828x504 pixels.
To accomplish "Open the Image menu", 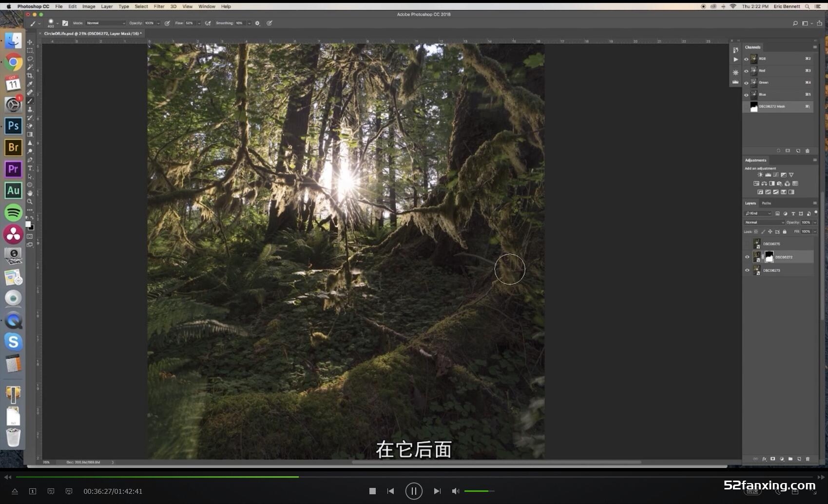I will (89, 6).
